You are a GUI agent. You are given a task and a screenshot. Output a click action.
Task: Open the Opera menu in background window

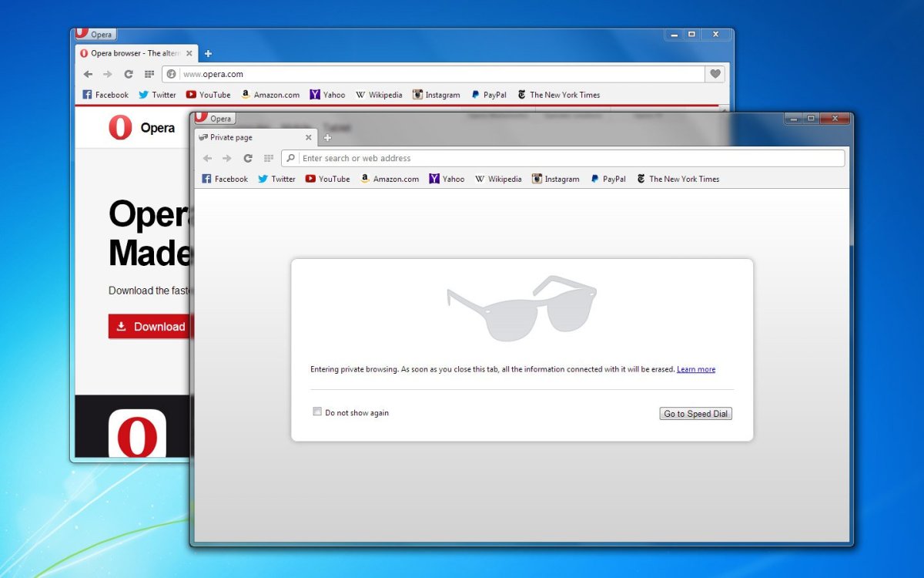click(95, 35)
